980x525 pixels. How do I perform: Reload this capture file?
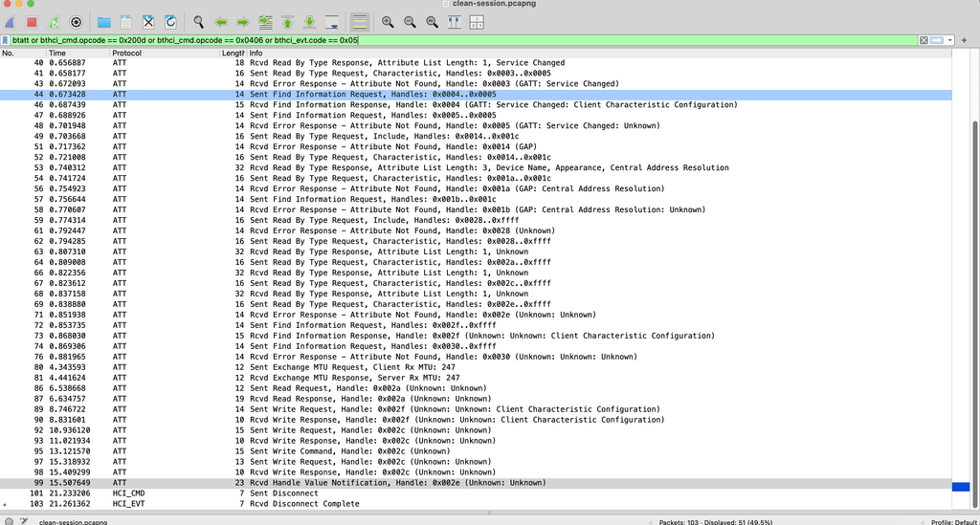point(170,23)
